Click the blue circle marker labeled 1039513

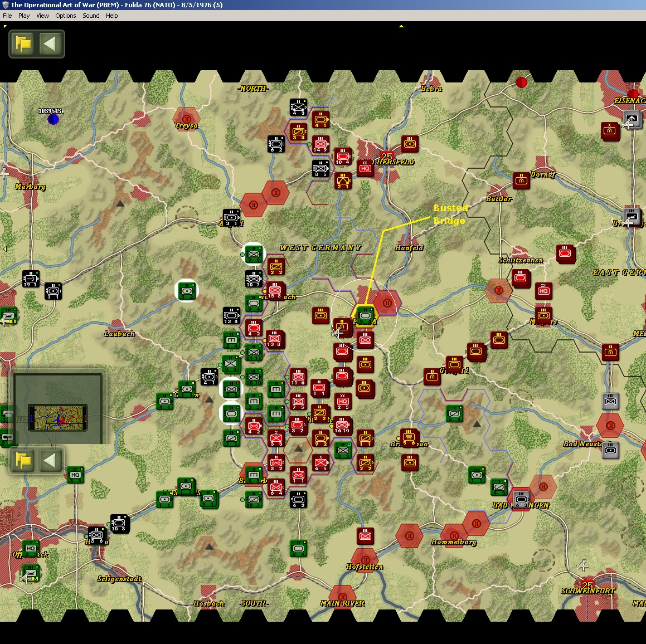click(53, 119)
